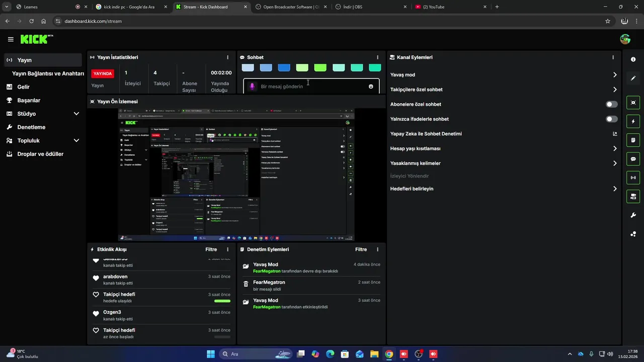Open the Filtre dropdown in Etkinlik Akışı
This screenshot has width=644, height=362.
pyautogui.click(x=211, y=249)
